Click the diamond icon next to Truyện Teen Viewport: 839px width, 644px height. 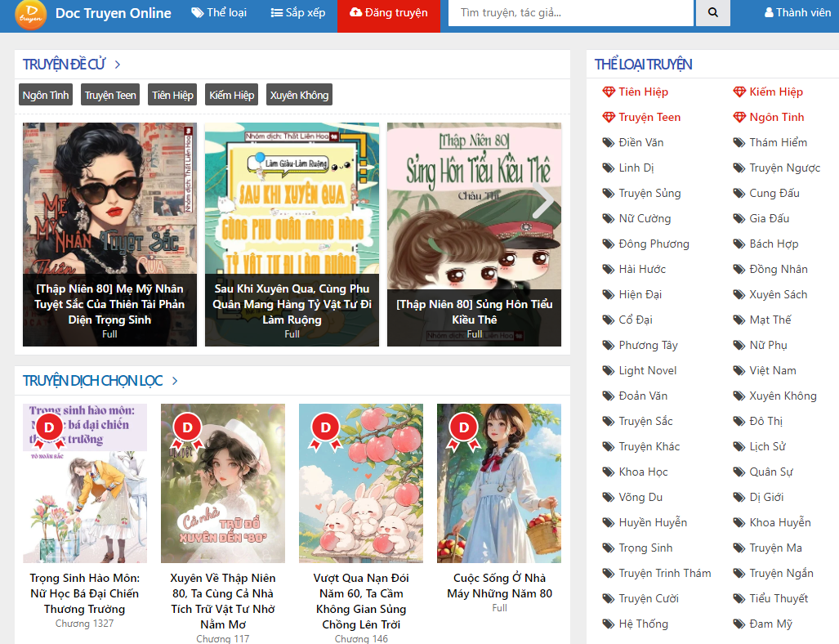click(609, 117)
